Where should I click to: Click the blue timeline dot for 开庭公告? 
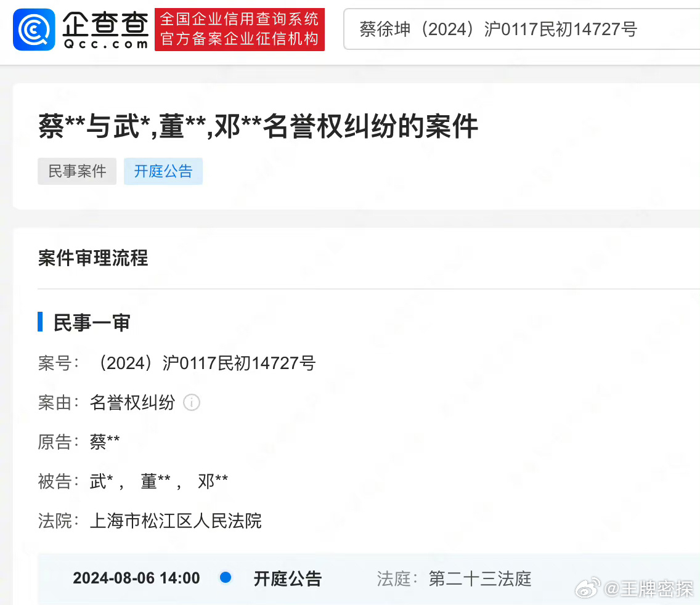point(226,578)
